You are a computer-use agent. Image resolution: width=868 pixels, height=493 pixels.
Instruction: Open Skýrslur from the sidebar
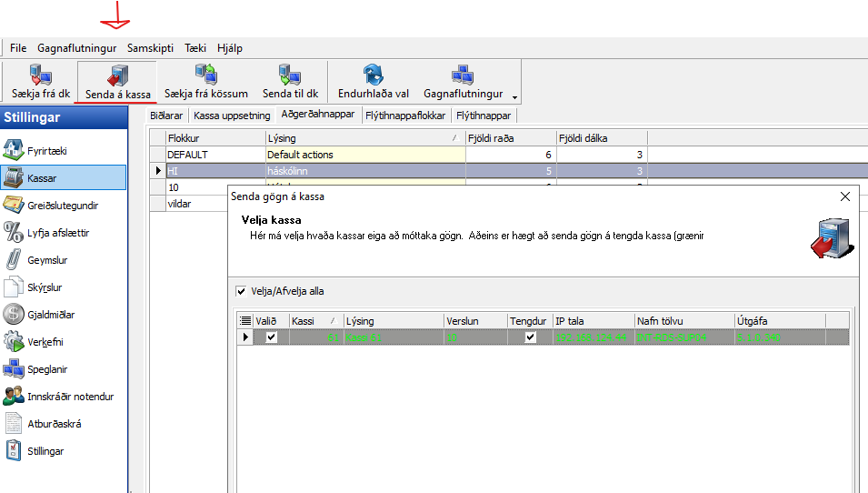pyautogui.click(x=45, y=287)
